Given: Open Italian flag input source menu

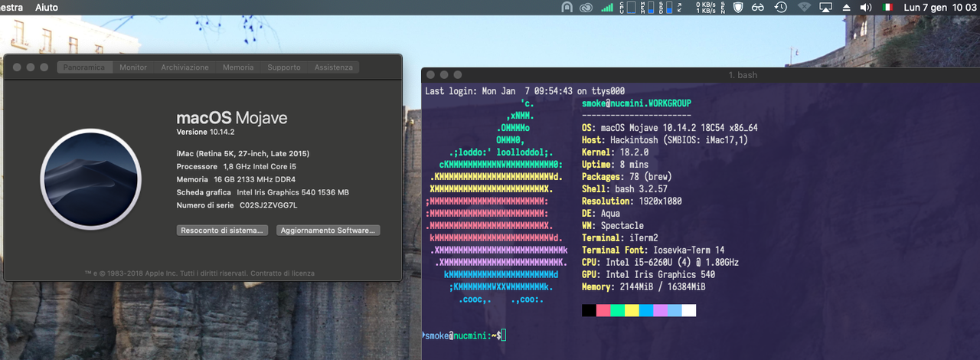Looking at the screenshot, I should [x=887, y=7].
